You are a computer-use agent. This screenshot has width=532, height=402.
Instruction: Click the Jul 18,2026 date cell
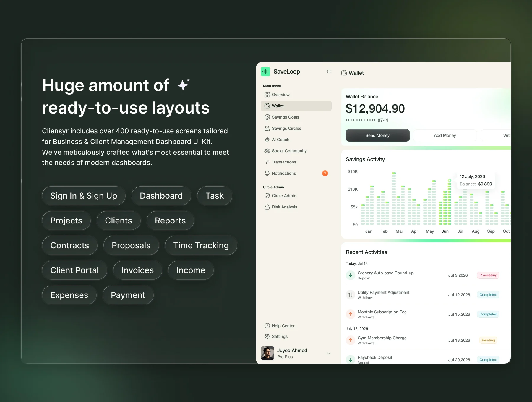click(x=459, y=340)
